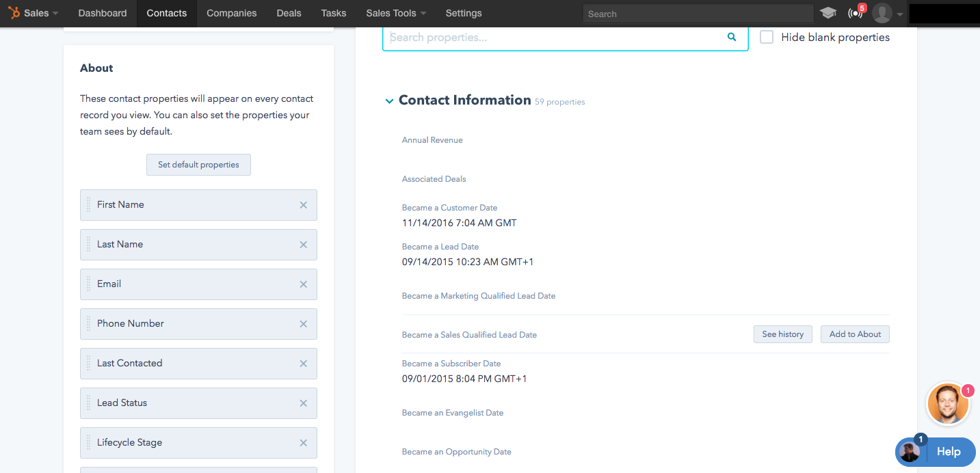Click the drag handle for Email
This screenshot has height=473, width=980.
88,284
